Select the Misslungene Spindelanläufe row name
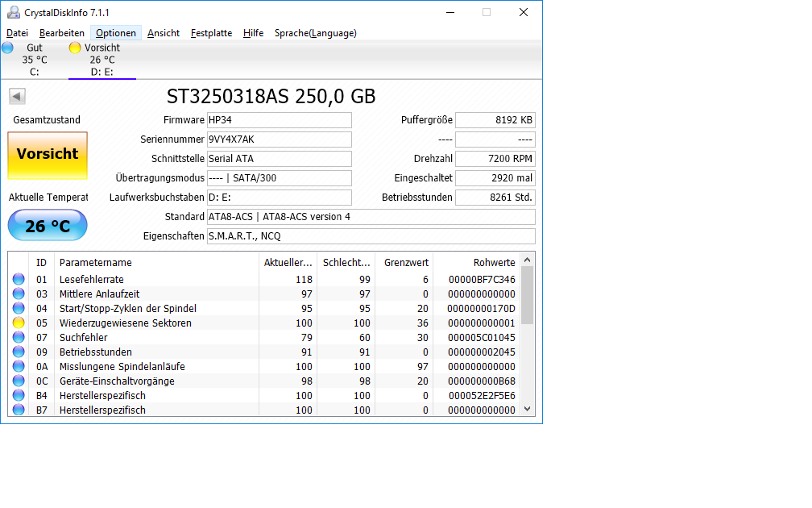The width and height of the screenshot is (812, 508). tap(122, 366)
